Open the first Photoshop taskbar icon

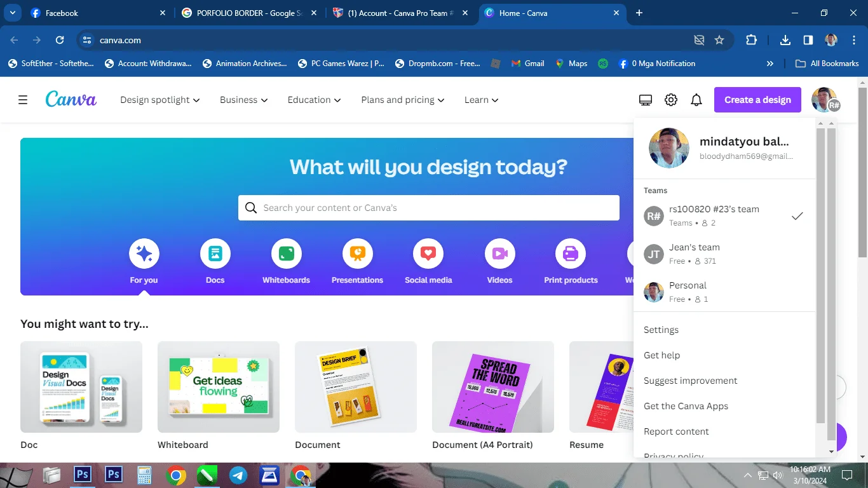coord(83,475)
